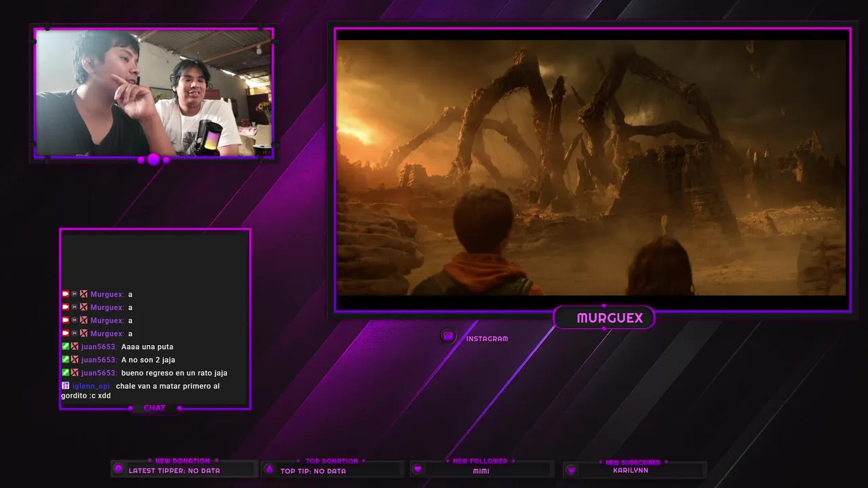Screen dimensions: 868x488
Task: Open the webcam feed of the two streamers
Action: (x=154, y=93)
